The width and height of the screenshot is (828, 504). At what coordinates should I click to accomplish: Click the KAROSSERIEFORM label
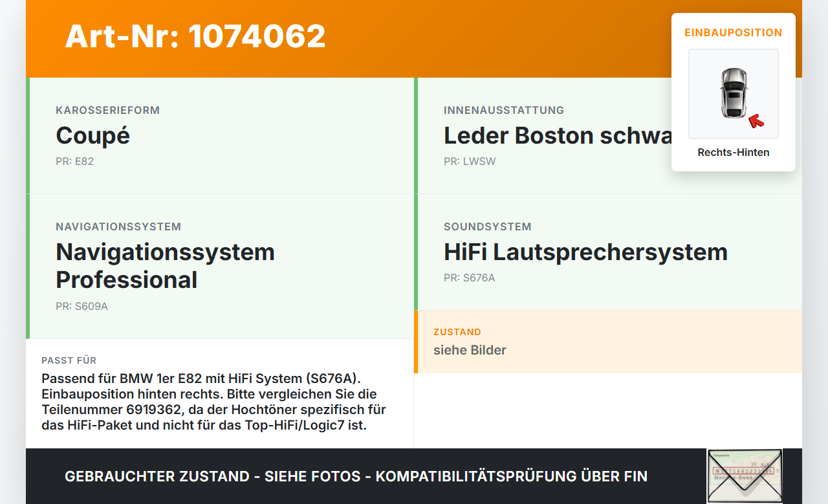tap(107, 110)
